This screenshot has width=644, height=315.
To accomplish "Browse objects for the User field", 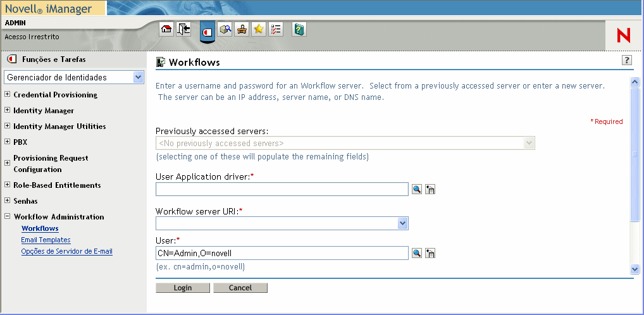I will 417,253.
